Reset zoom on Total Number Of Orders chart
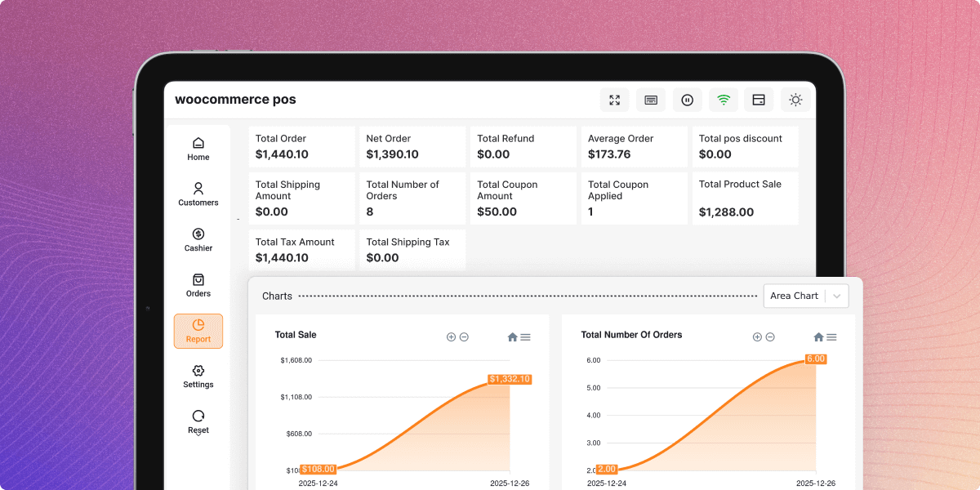Screen dimensions: 980x490 (818, 336)
